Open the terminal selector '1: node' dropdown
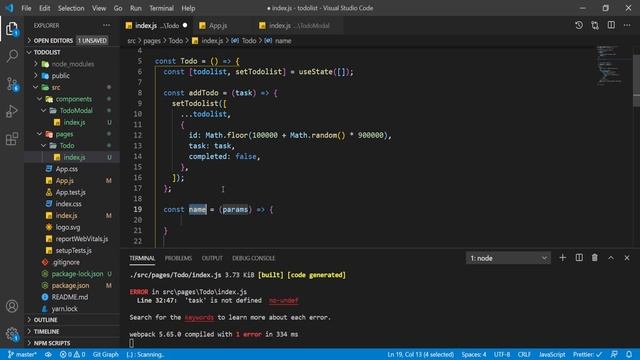Screen dimensions: 640x360 pos(508,258)
